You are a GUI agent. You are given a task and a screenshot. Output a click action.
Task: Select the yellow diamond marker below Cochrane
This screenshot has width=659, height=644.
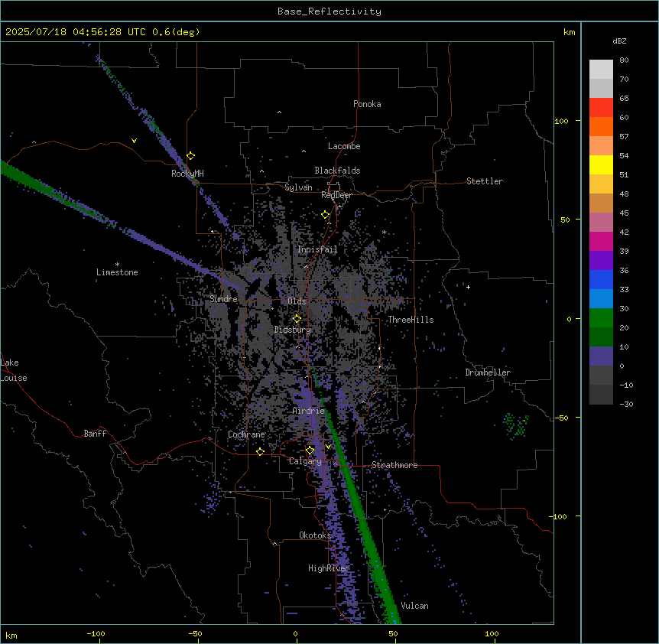click(x=260, y=451)
